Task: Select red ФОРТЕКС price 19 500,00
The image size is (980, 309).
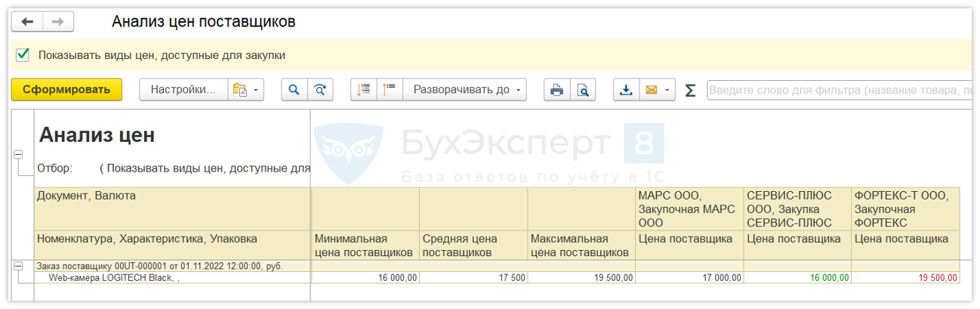Action: point(905,277)
